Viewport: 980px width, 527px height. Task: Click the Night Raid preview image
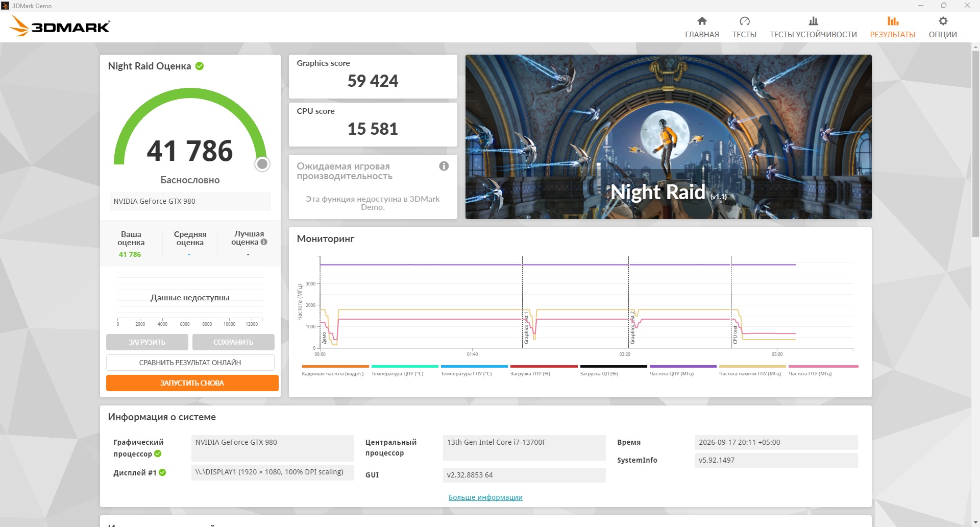[669, 137]
